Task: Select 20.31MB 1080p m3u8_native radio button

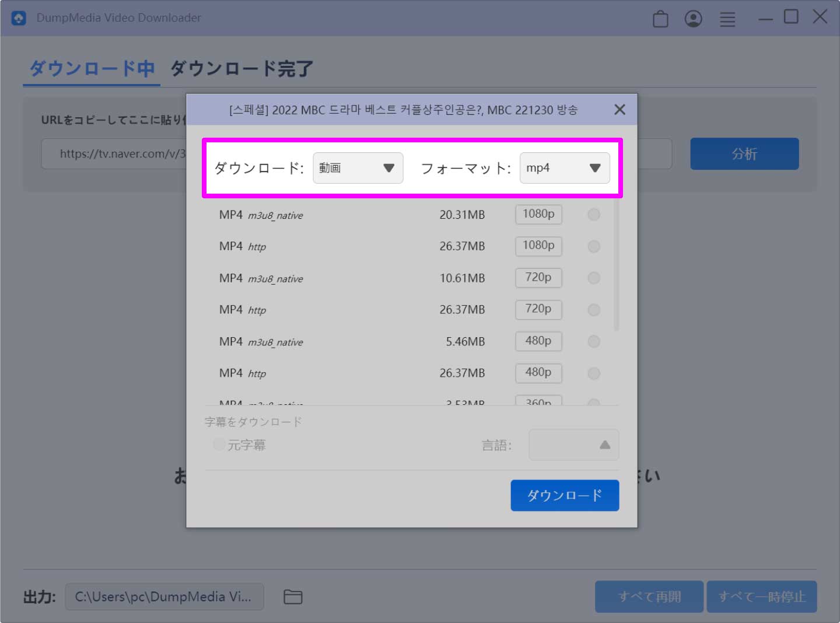Action: pyautogui.click(x=594, y=215)
